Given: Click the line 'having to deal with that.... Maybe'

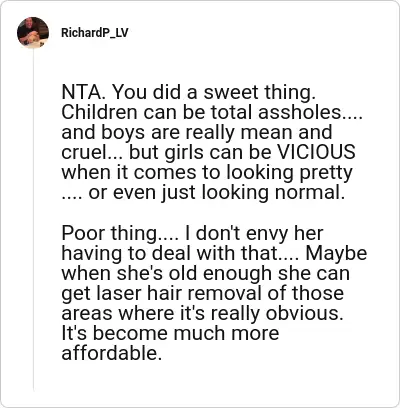Looking at the screenshot, I should 214,253.
